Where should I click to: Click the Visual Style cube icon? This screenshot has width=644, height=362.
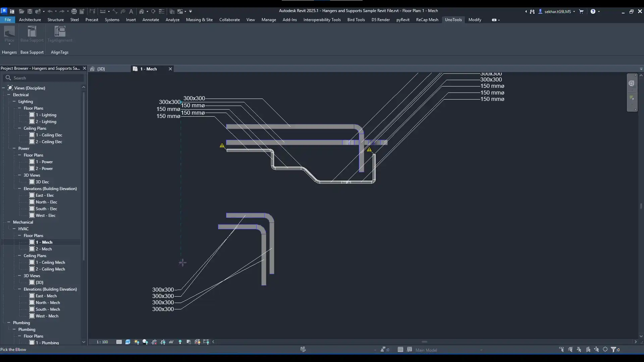(x=128, y=342)
